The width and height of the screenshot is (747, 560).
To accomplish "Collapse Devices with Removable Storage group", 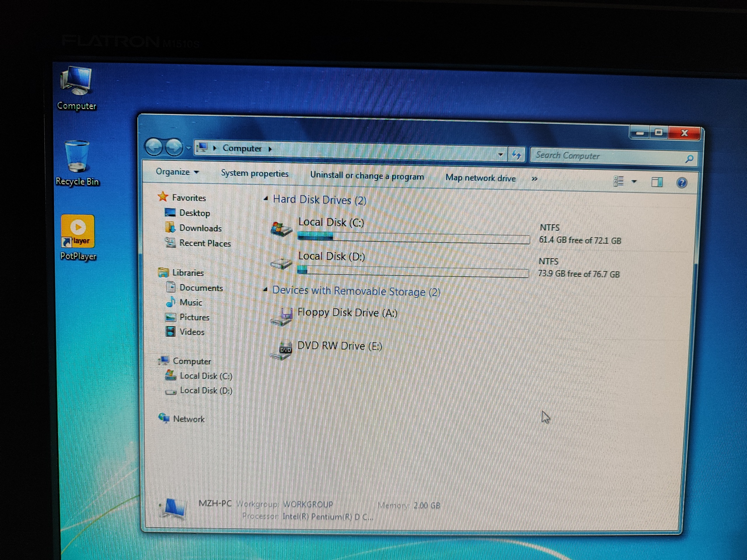I will [266, 290].
